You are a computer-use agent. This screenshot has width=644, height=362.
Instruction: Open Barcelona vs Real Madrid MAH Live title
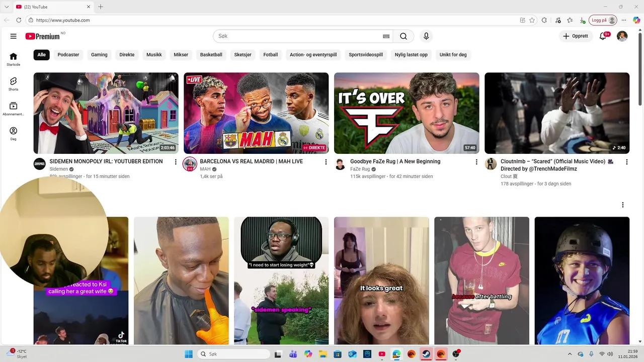(x=252, y=161)
